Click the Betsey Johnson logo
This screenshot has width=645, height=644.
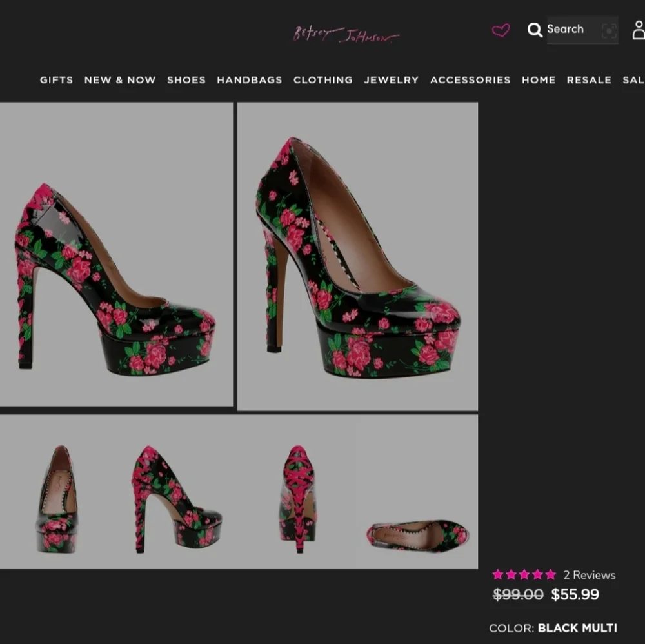pyautogui.click(x=344, y=32)
